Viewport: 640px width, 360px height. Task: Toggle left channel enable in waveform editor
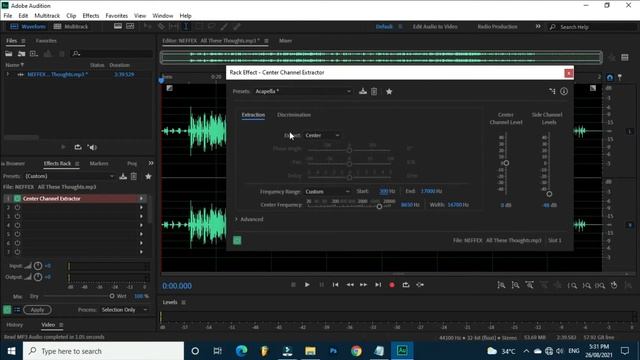pyautogui.click(x=629, y=131)
